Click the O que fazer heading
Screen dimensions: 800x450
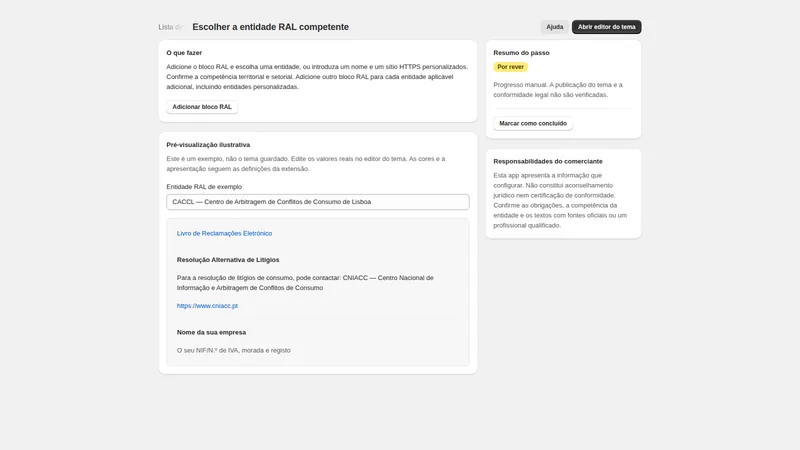[184, 53]
